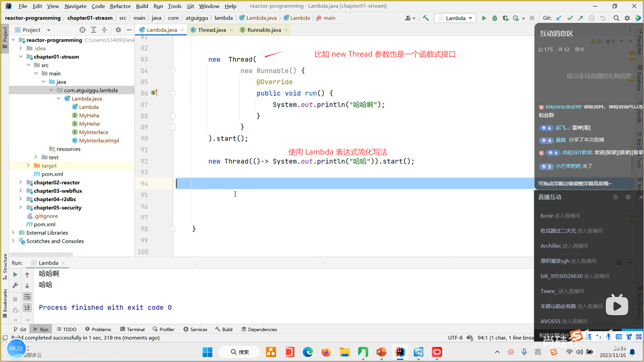The width and height of the screenshot is (644, 362).
Task: Click the Search Everywhere magnifier icon
Action: [616, 18]
